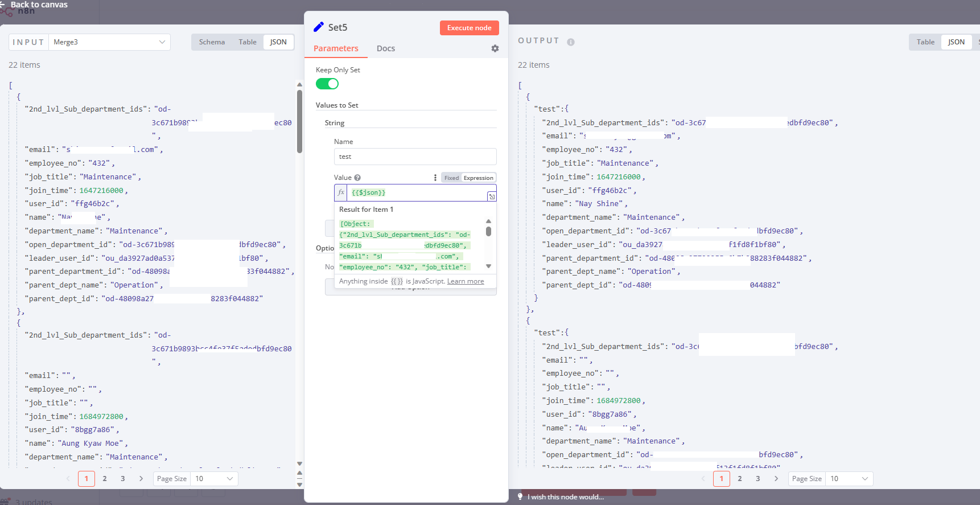Click the Name input field containing test
980x505 pixels.
click(415, 157)
